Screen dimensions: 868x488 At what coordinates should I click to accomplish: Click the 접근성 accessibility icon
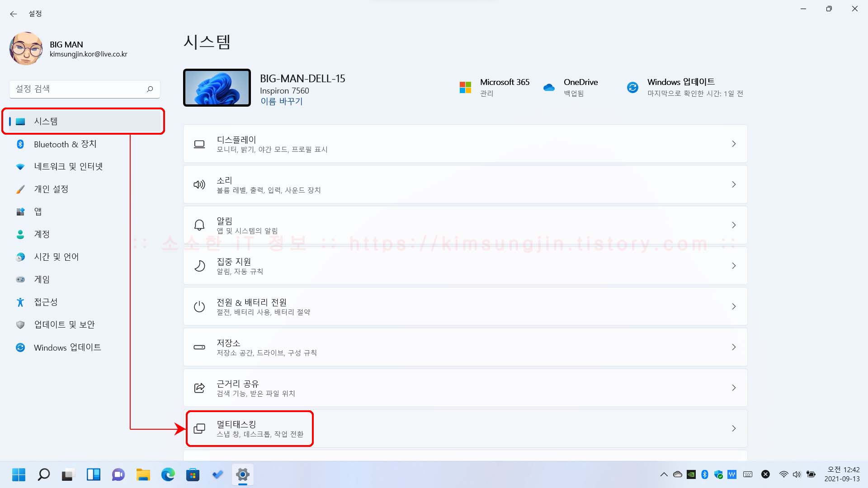click(x=20, y=302)
